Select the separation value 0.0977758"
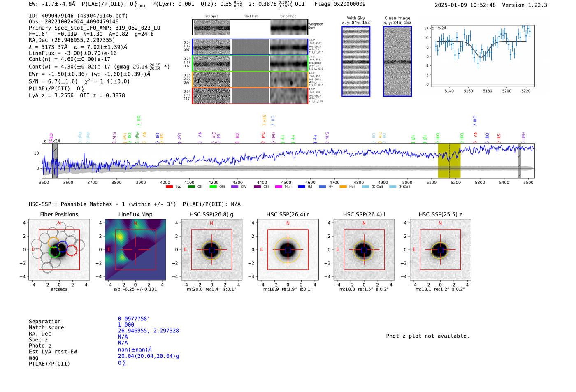The image size is (576, 392). tap(134, 319)
